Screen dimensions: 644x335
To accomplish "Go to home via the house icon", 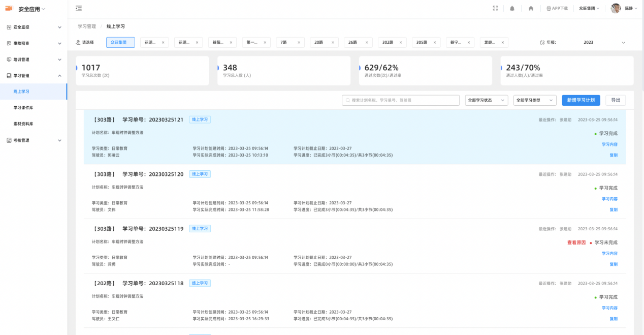I will pyautogui.click(x=531, y=9).
